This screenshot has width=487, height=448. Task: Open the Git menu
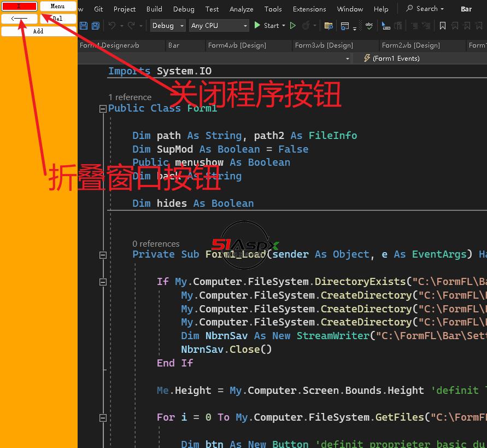(x=98, y=9)
